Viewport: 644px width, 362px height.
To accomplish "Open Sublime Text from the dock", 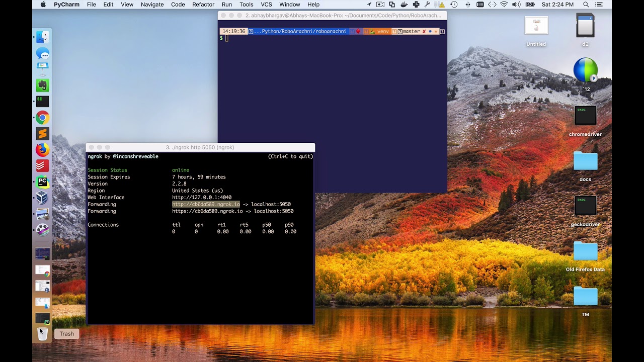I will point(43,134).
